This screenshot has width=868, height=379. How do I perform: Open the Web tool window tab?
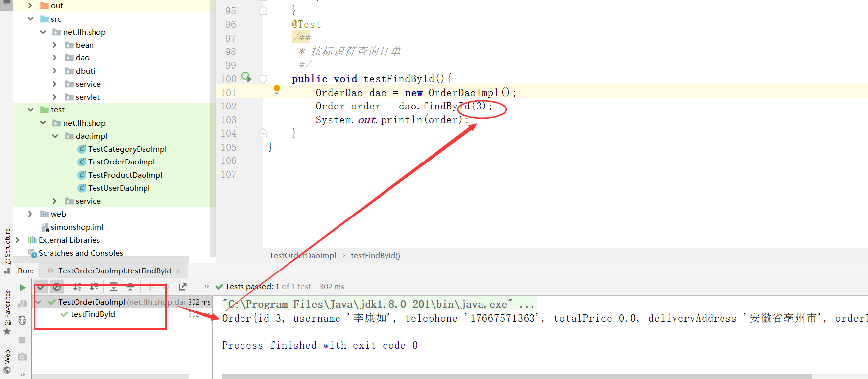pyautogui.click(x=7, y=357)
